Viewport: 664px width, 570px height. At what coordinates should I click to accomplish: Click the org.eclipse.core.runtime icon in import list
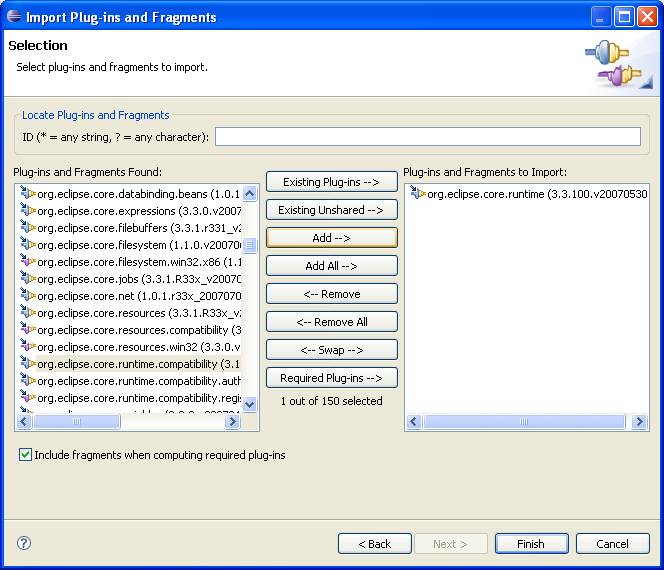(418, 194)
